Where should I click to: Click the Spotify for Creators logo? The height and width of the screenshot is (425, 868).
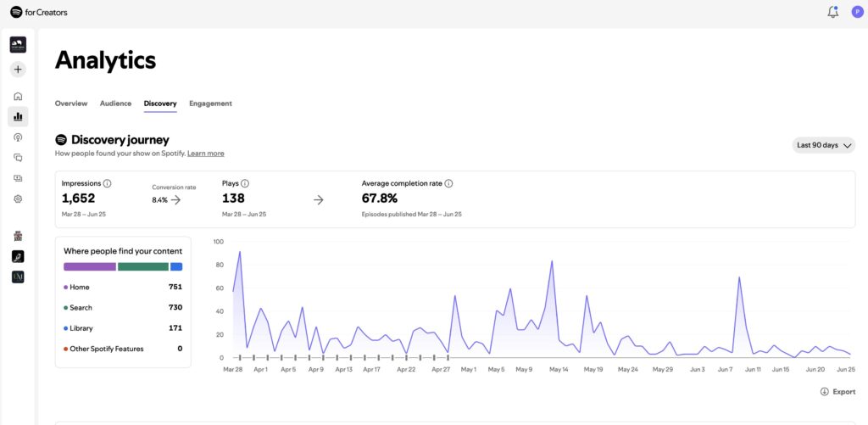pyautogui.click(x=39, y=12)
